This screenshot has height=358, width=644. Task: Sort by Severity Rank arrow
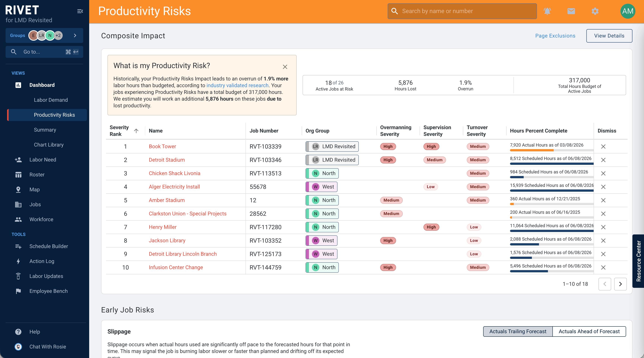(136, 131)
